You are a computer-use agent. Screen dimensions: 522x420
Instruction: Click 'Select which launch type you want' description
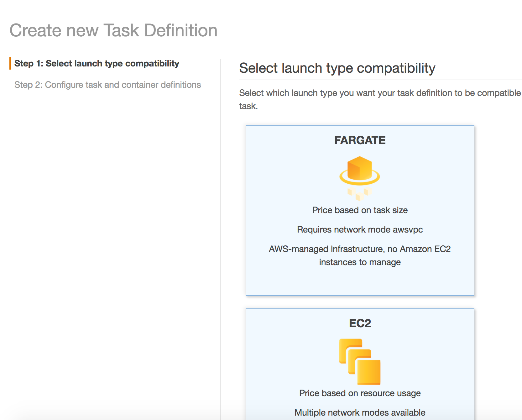[380, 99]
